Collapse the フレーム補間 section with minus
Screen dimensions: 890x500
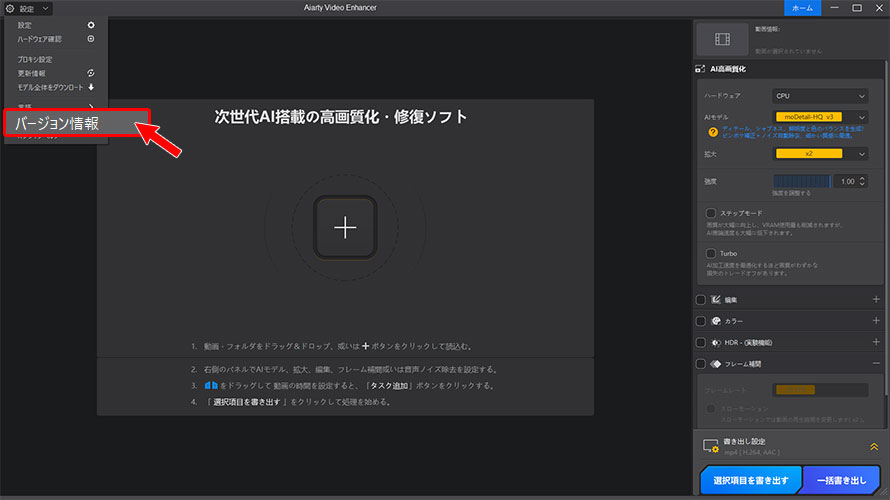[x=876, y=363]
